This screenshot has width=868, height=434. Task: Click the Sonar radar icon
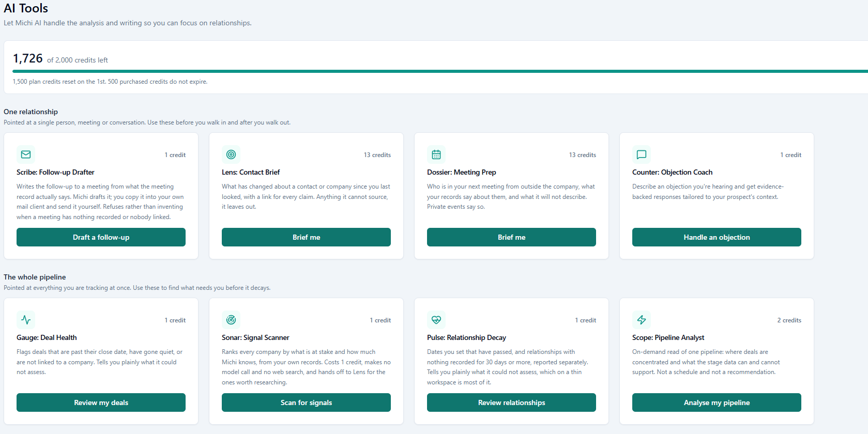(231, 320)
